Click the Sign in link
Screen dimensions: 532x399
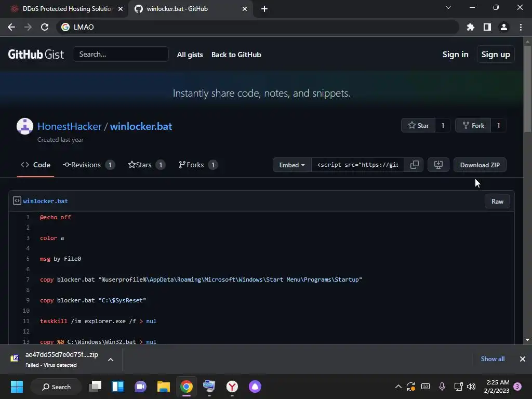point(455,54)
